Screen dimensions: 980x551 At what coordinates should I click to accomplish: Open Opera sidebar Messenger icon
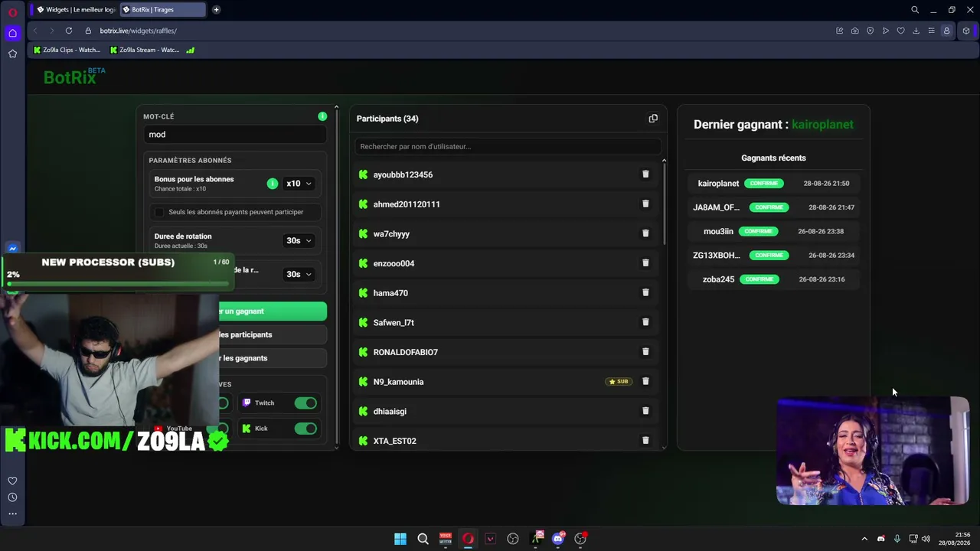[x=12, y=249]
